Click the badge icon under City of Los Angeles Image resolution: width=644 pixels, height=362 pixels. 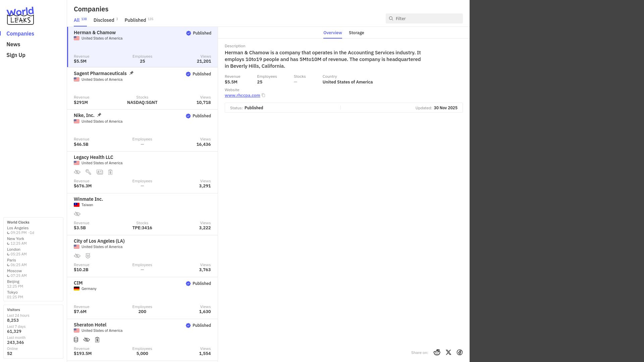coord(88,256)
